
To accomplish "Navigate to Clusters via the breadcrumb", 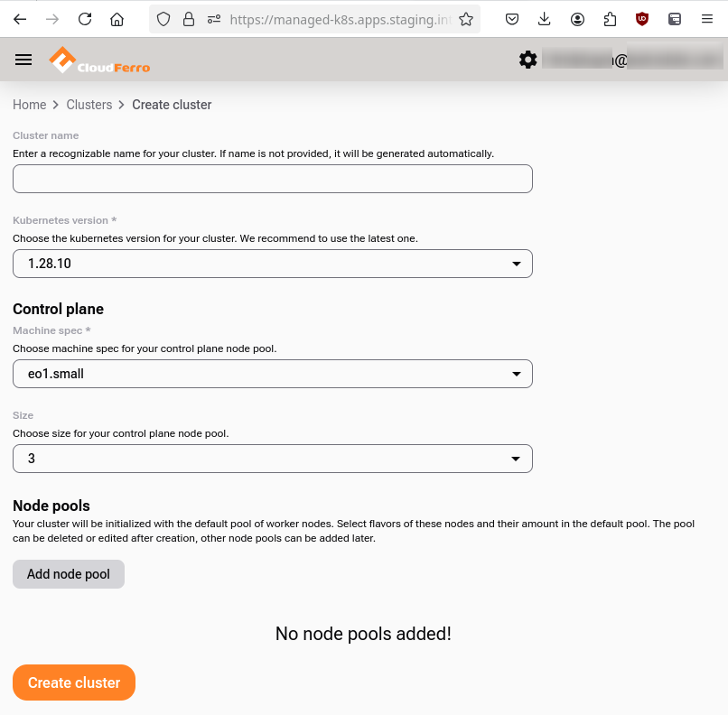I will pos(89,105).
